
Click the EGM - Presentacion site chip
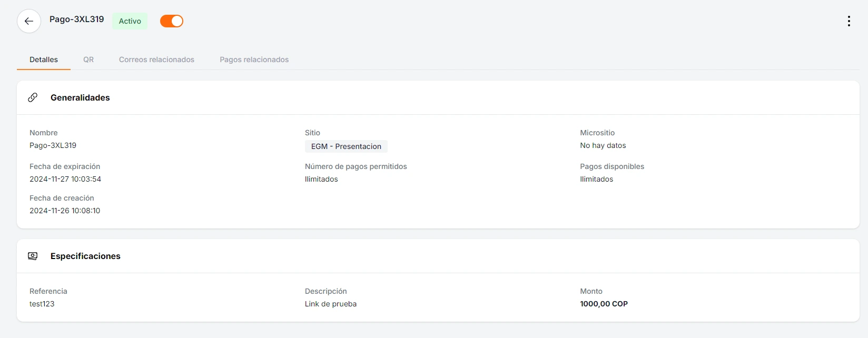click(x=346, y=146)
